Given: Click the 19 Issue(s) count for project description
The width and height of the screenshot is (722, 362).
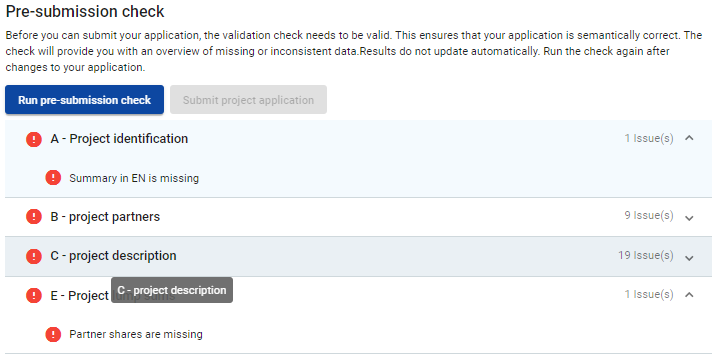Looking at the screenshot, I should (646, 256).
